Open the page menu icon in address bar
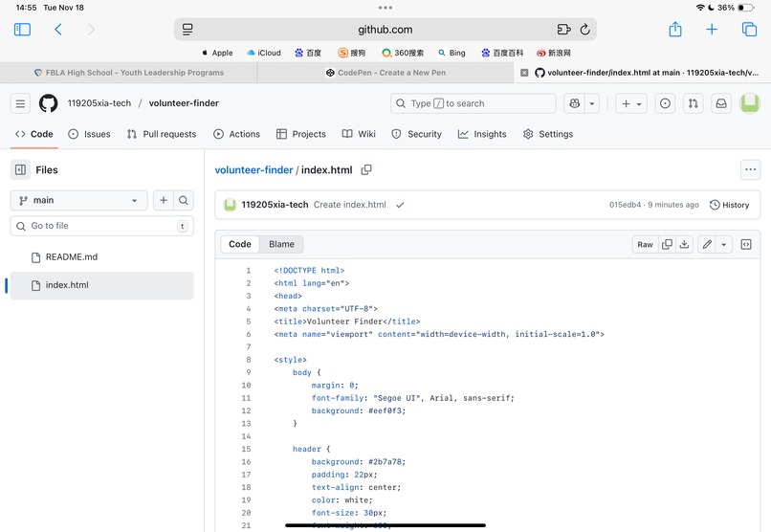Image resolution: width=771 pixels, height=532 pixels. point(187,30)
